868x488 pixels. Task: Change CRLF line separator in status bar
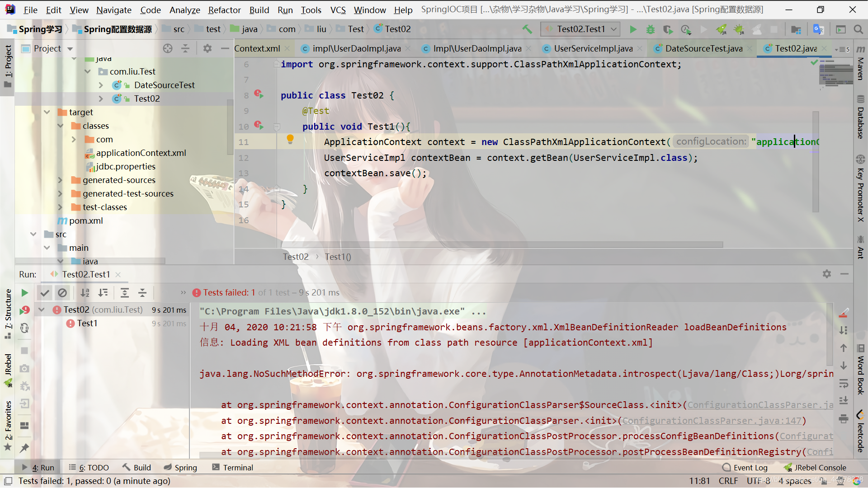[x=728, y=481]
